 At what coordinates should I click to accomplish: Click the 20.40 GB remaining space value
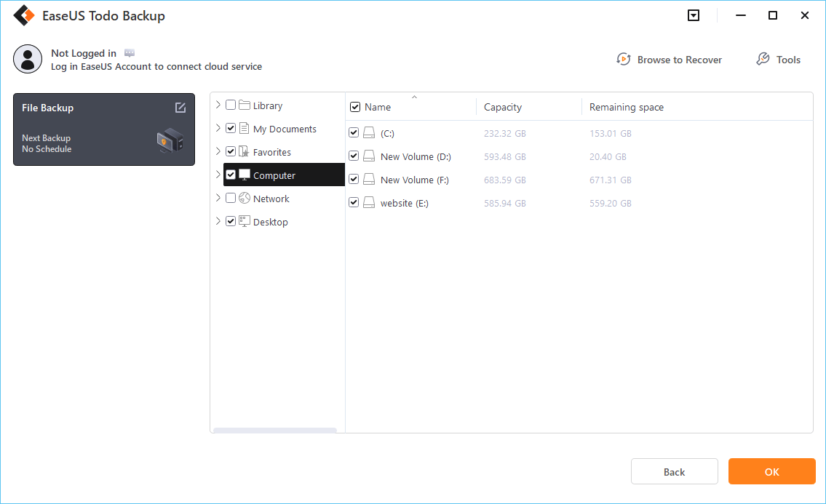608,157
